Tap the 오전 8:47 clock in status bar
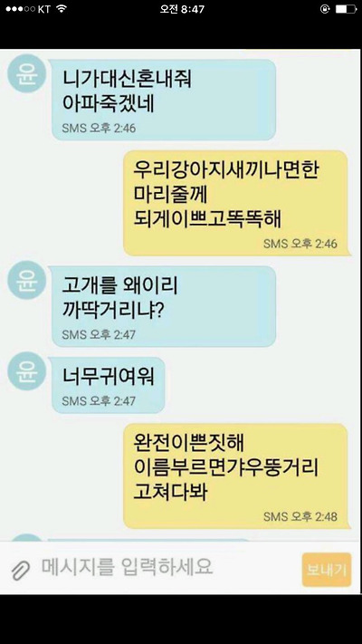The width and height of the screenshot is (362, 644). click(182, 9)
